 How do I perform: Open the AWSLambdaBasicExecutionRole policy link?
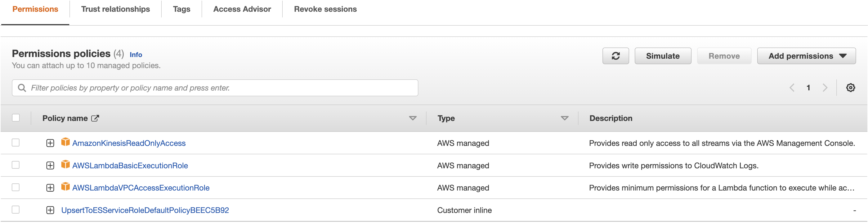[130, 166]
